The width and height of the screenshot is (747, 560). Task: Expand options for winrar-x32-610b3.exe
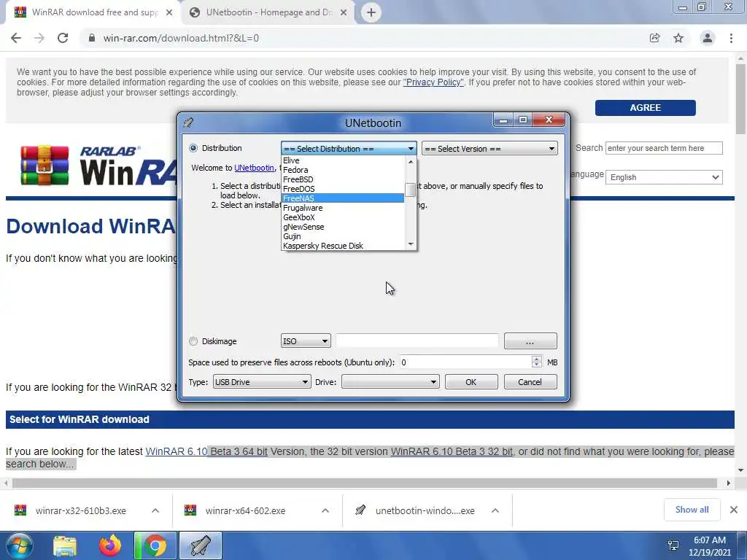coord(155,510)
